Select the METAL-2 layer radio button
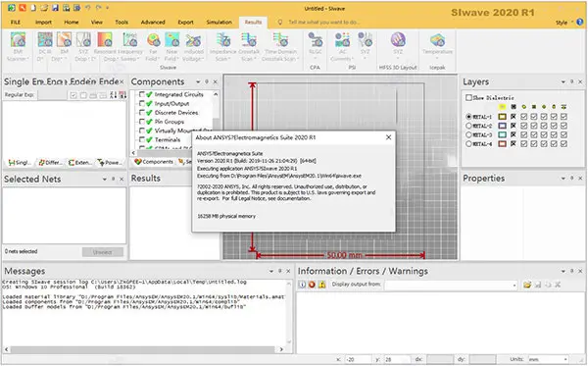588x366 pixels. (x=468, y=126)
